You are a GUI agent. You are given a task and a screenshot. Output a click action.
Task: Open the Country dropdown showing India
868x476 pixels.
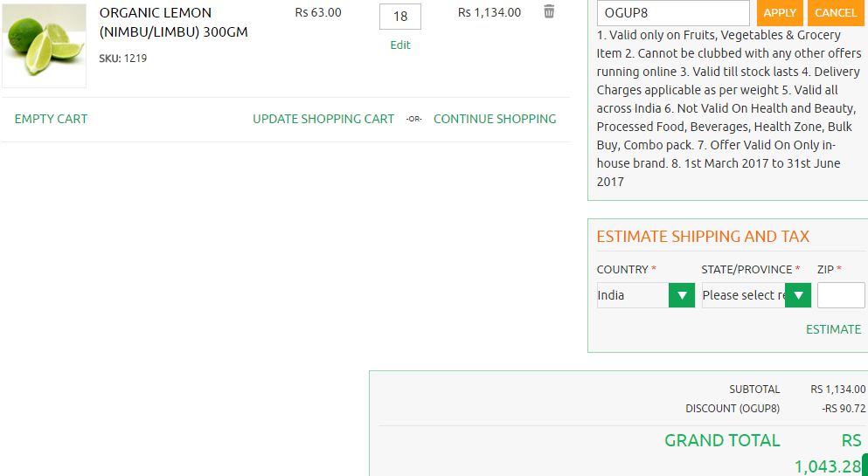(x=645, y=295)
